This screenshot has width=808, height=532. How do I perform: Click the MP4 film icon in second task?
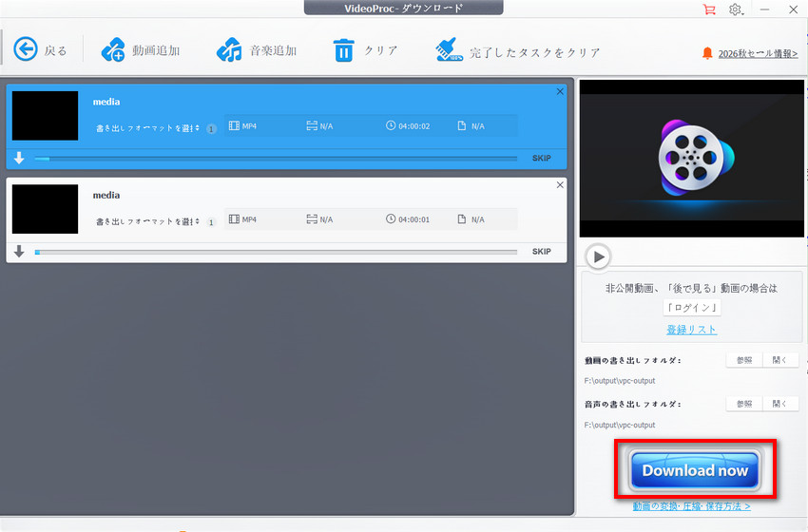coord(234,218)
